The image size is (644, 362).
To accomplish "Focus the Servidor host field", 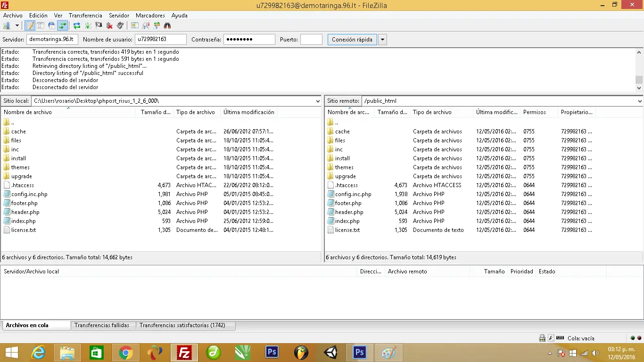I will tap(52, 40).
